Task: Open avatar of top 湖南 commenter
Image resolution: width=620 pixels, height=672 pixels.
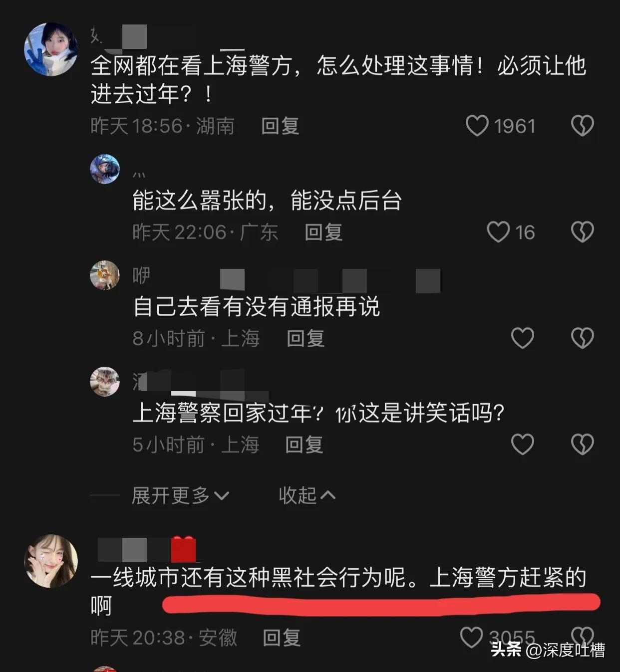Action: pos(51,49)
